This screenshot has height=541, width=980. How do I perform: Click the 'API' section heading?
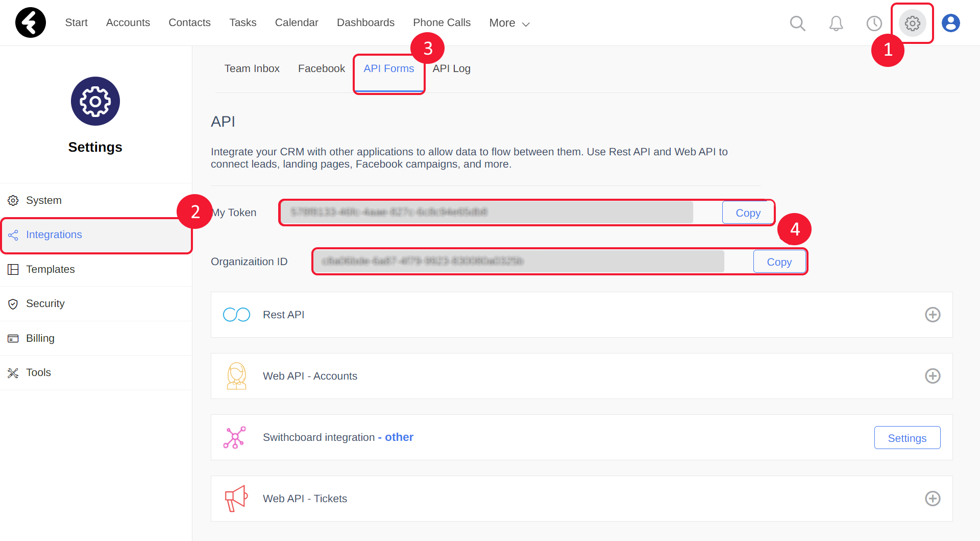[223, 122]
